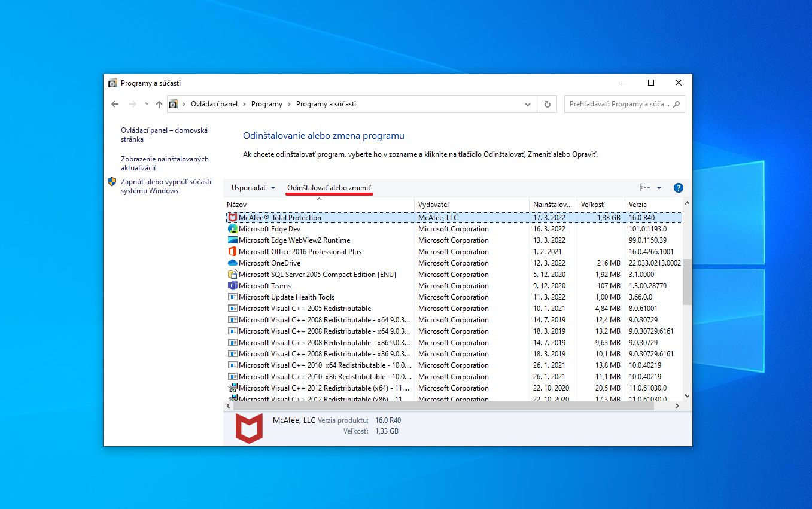Go back with the left arrow button
The image size is (812, 509).
[x=115, y=104]
